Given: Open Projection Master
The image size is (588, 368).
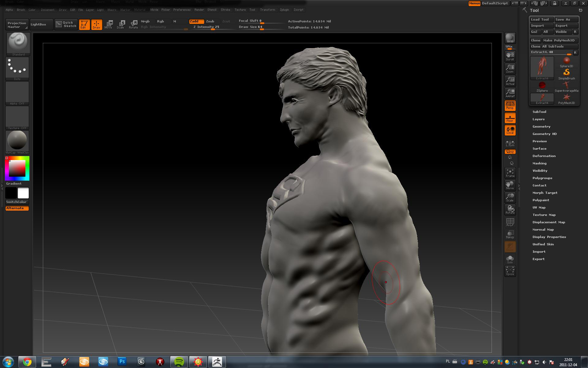Looking at the screenshot, I should point(17,25).
